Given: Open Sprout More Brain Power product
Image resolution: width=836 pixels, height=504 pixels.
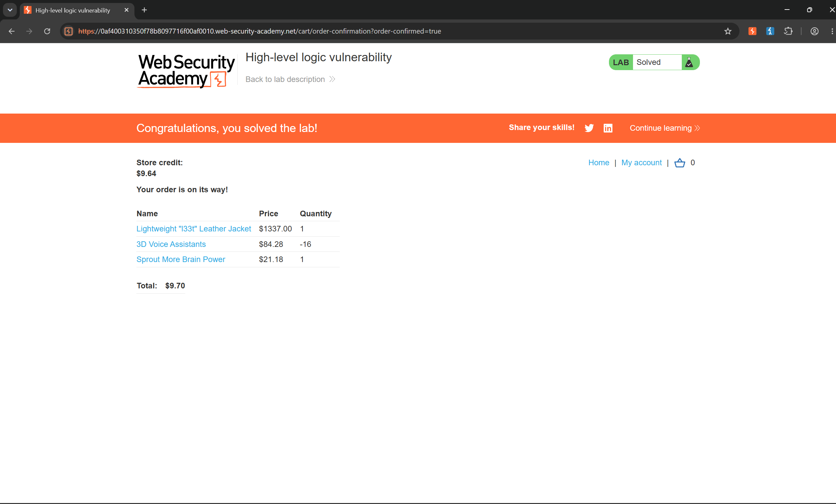Looking at the screenshot, I should tap(181, 259).
